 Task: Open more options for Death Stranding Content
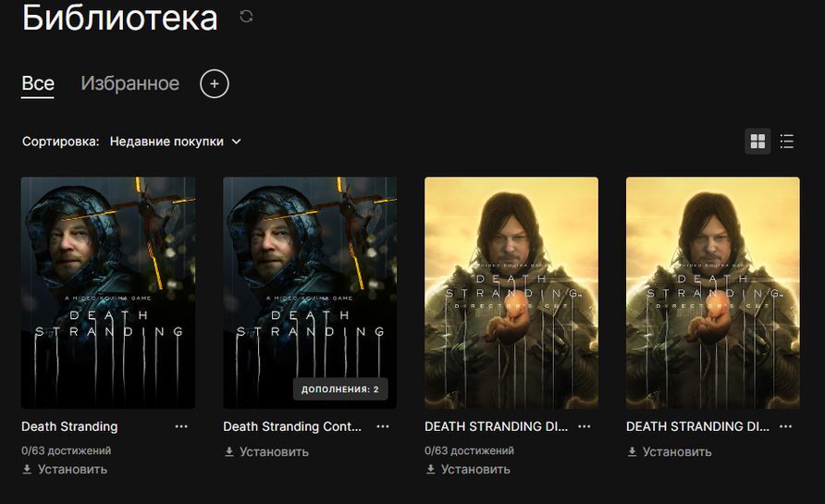[383, 426]
